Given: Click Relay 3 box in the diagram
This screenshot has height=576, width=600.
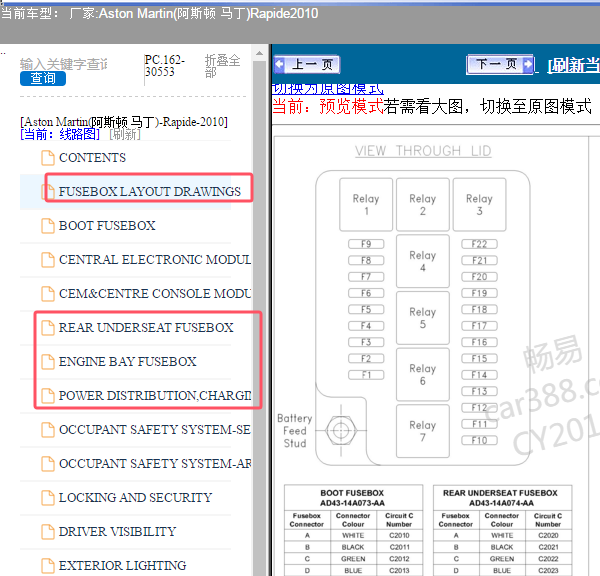Looking at the screenshot, I should (479, 205).
